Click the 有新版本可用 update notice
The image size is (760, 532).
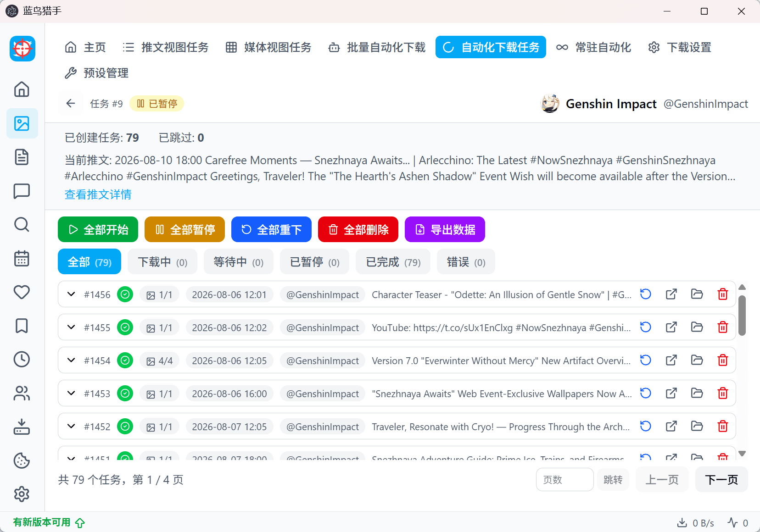pyautogui.click(x=49, y=522)
